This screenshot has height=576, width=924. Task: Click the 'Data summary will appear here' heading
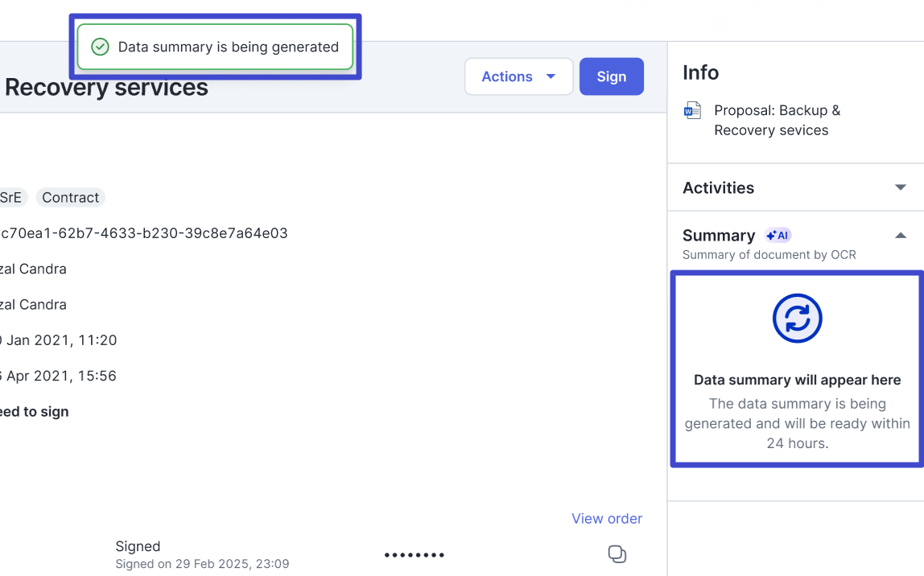(797, 380)
